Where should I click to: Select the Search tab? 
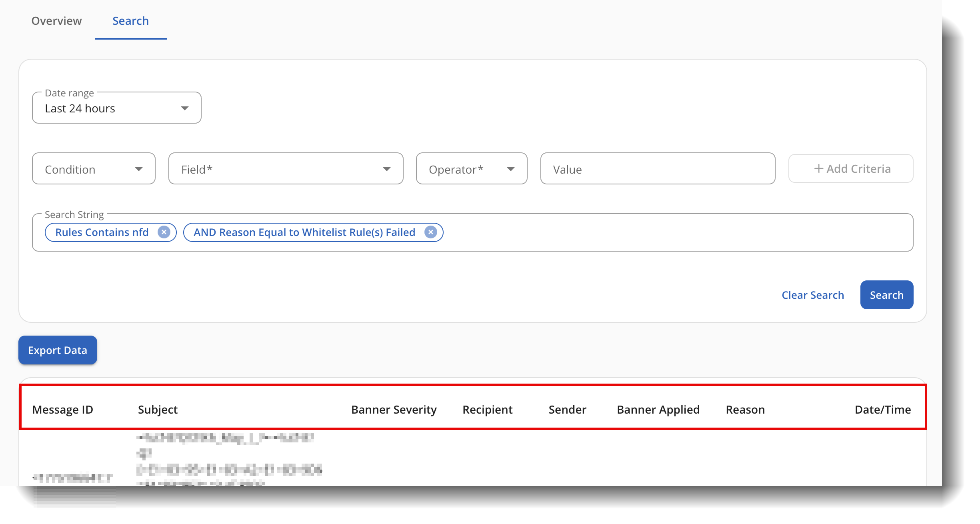(130, 21)
